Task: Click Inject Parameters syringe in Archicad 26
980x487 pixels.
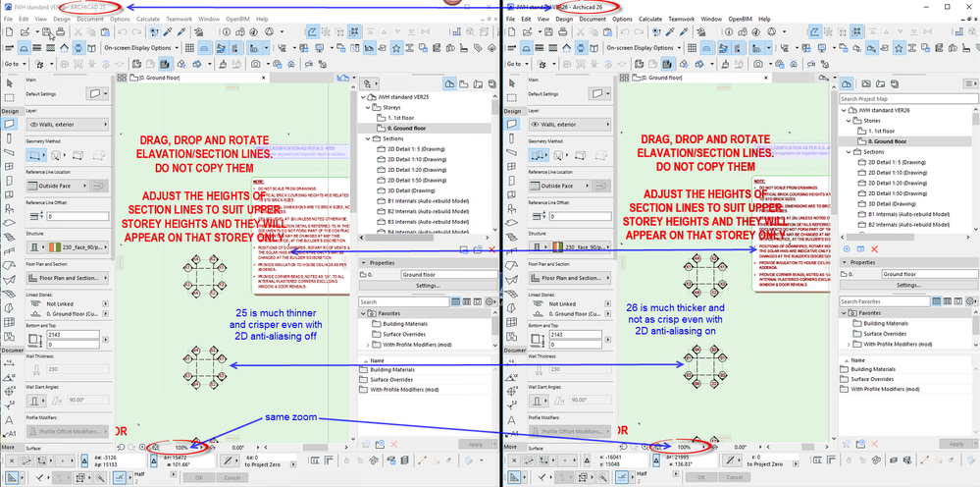Action: click(686, 31)
